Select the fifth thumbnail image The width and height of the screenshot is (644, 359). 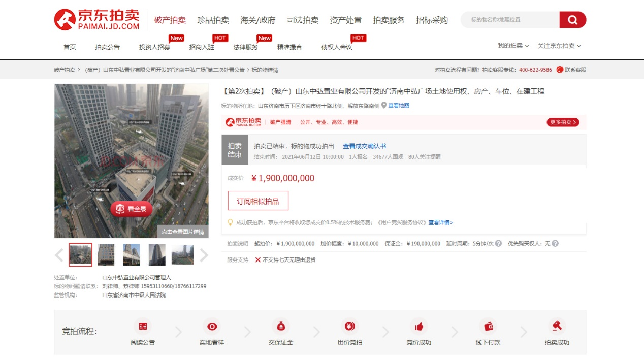[182, 255]
